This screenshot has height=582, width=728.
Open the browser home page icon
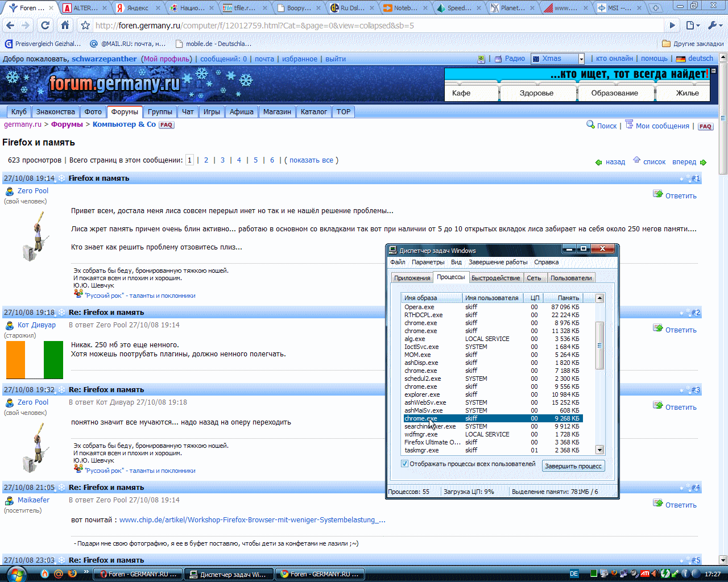tap(65, 26)
